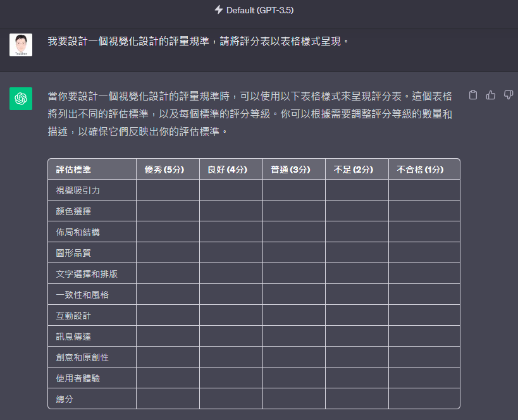Click the 視覺吸引力 table row label
The width and height of the screenshot is (518, 420).
tap(78, 190)
